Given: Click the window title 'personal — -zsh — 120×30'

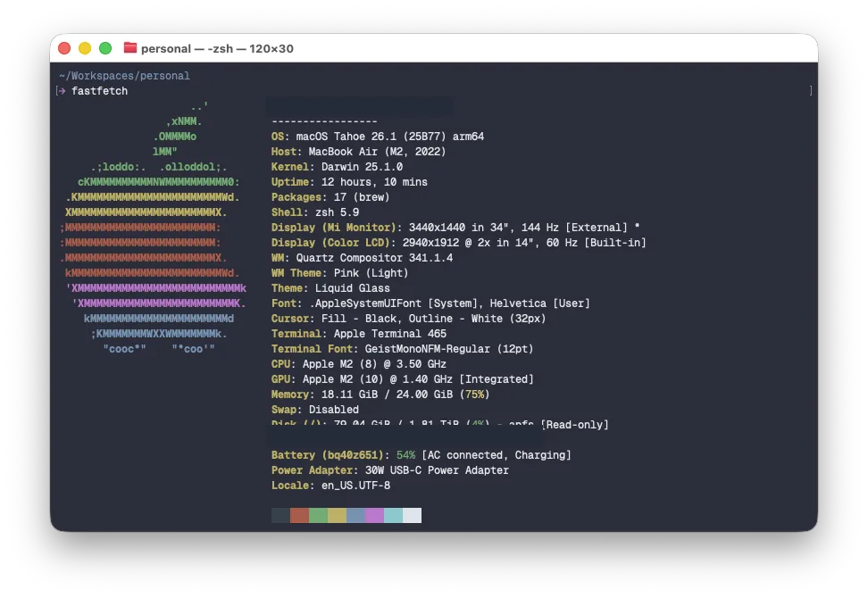Looking at the screenshot, I should coord(217,49).
